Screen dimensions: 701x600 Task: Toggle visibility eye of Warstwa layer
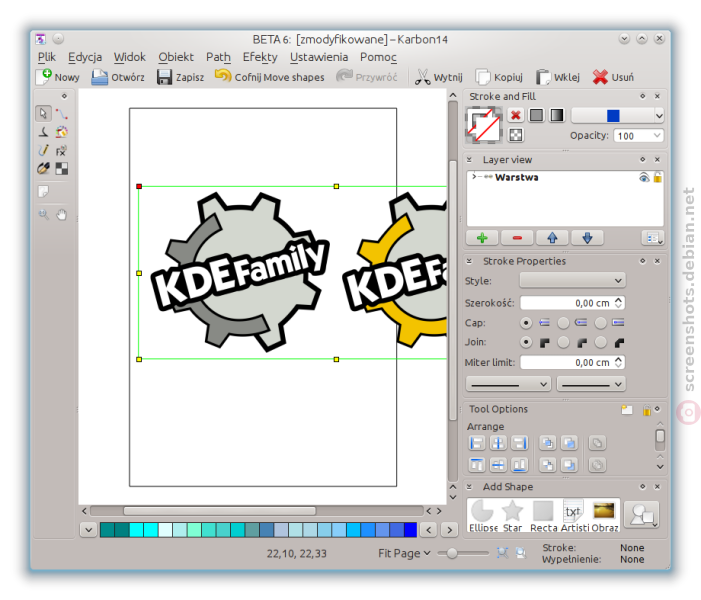click(644, 177)
